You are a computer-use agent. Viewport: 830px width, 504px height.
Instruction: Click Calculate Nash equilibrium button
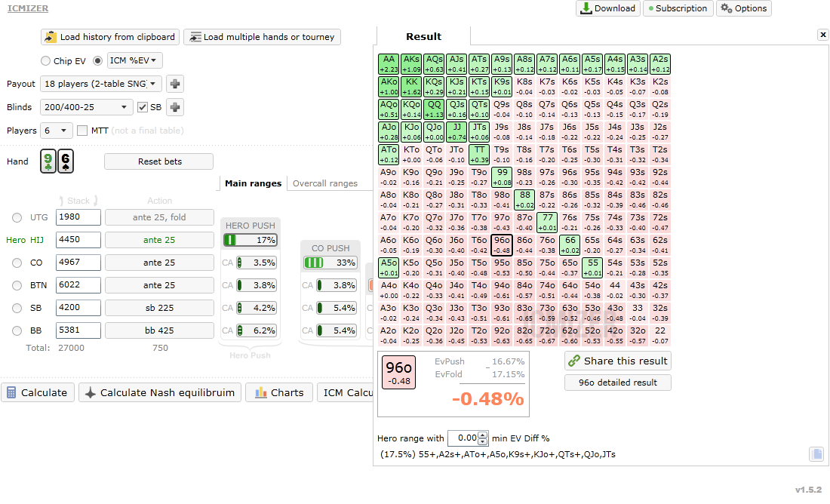tap(161, 392)
